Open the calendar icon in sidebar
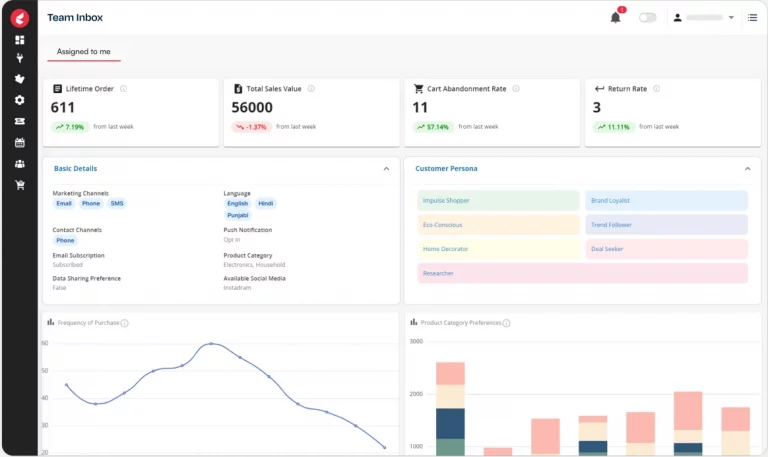This screenshot has height=457, width=768. pos(20,143)
